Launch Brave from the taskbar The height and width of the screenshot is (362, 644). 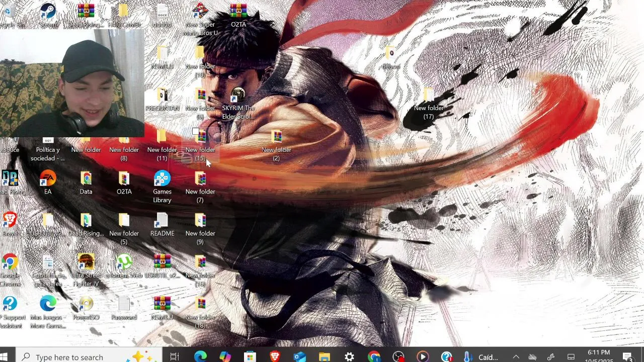coord(275,356)
